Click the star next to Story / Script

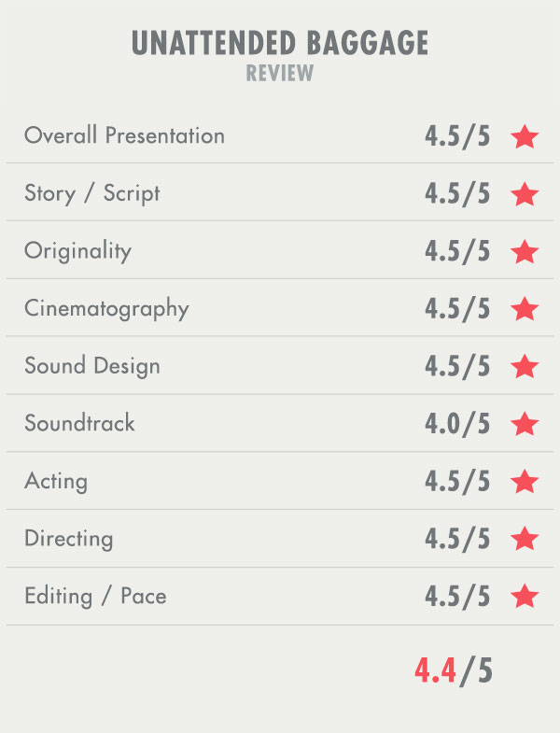525,194
